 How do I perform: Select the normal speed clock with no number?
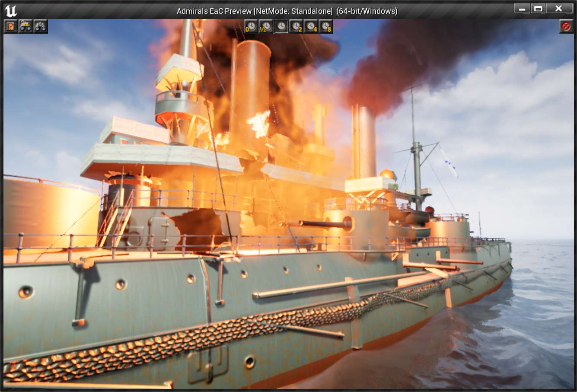(281, 26)
